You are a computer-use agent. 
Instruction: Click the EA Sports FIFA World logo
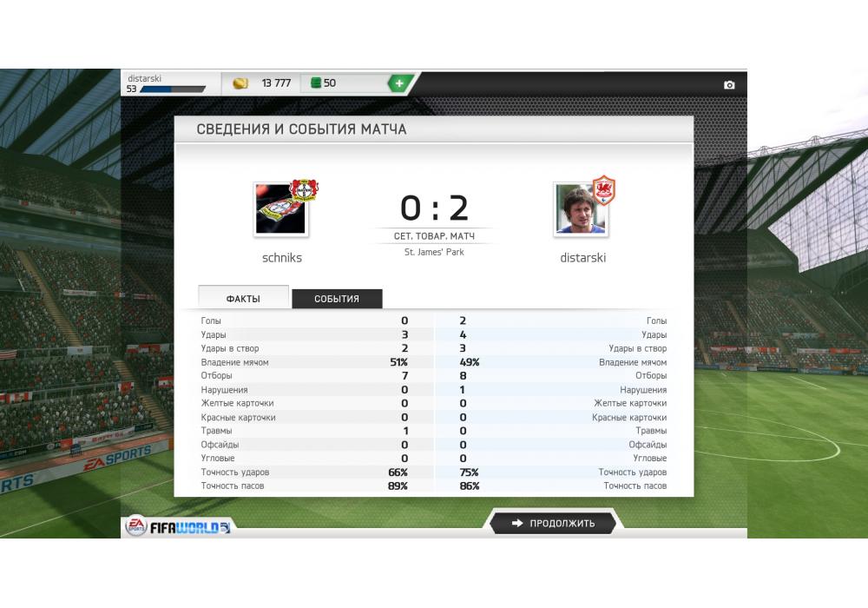178,526
